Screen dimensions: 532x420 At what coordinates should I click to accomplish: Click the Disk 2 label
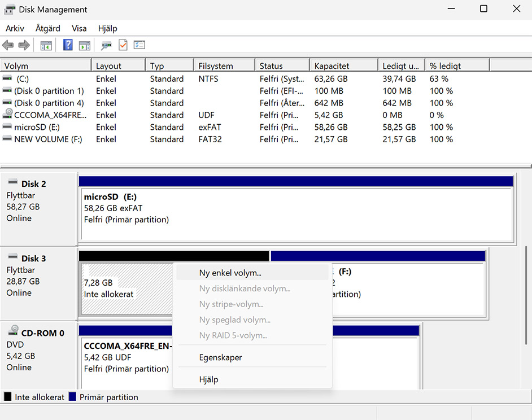click(33, 184)
